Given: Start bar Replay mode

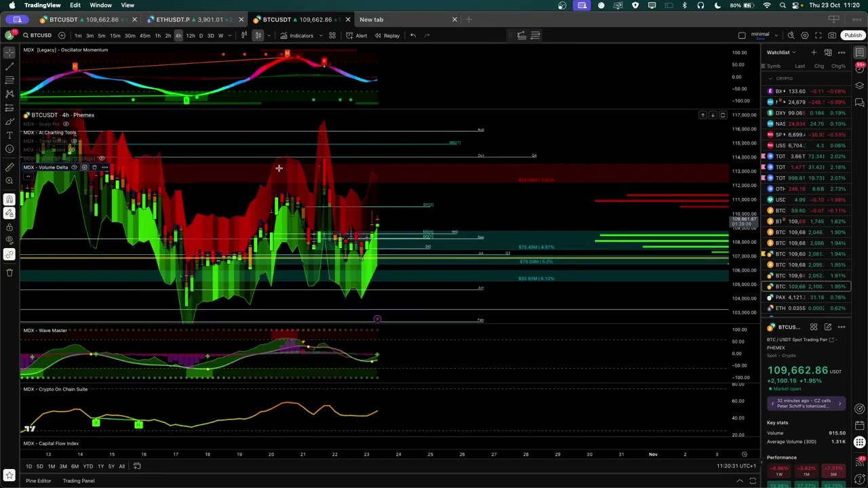Looking at the screenshot, I should click(387, 35).
